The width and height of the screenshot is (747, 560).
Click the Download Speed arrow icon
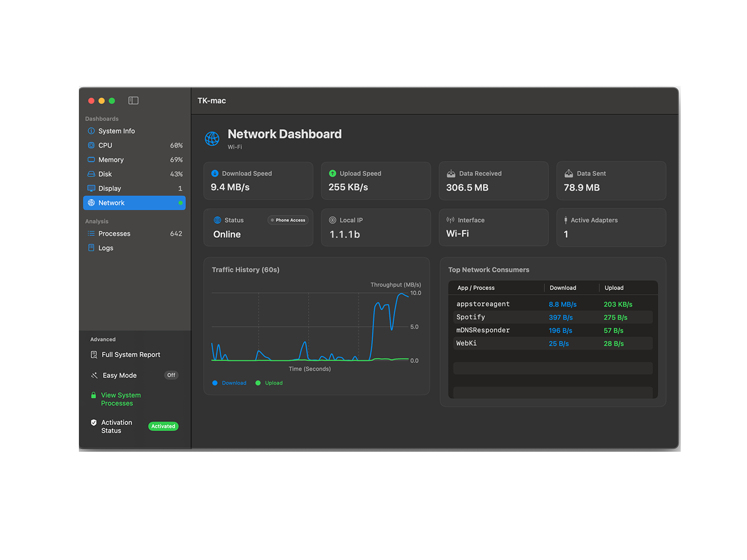pyautogui.click(x=215, y=174)
